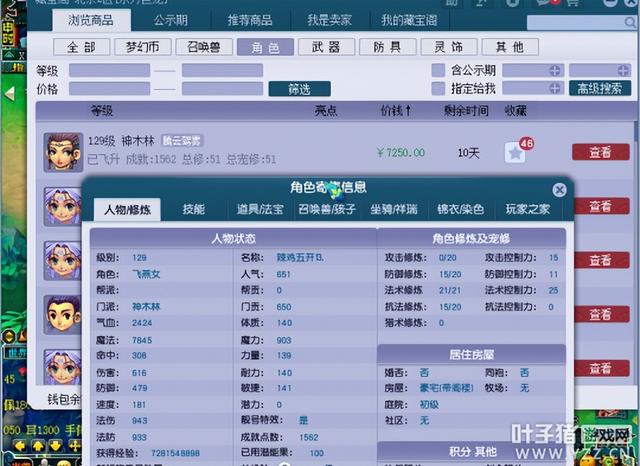Click the 飞燕女 role value
The width and height of the screenshot is (640, 466).
coord(146,274)
